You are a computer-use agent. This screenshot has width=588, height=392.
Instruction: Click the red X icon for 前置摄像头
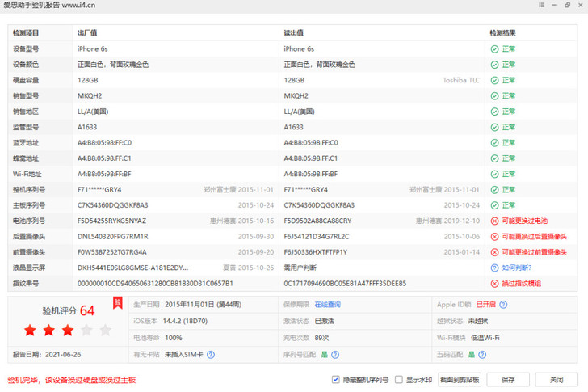(x=494, y=252)
